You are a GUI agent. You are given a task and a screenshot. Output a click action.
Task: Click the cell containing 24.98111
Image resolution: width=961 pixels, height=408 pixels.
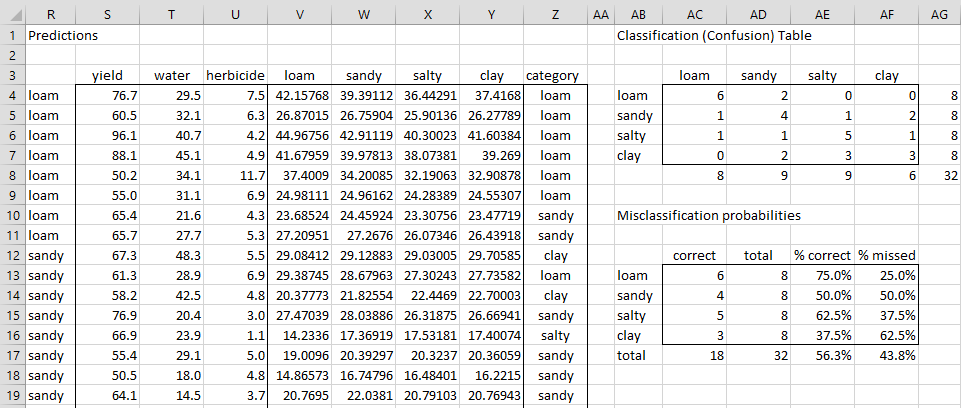(300, 195)
